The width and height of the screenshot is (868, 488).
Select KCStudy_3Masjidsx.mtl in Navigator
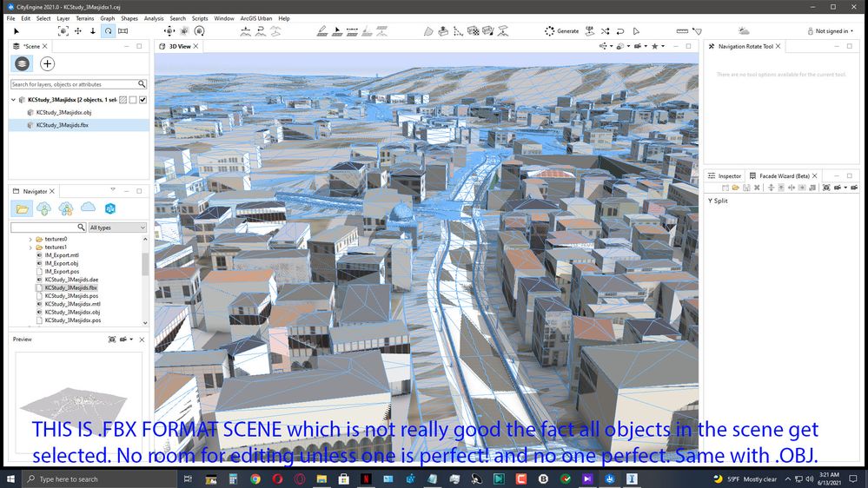click(x=72, y=304)
